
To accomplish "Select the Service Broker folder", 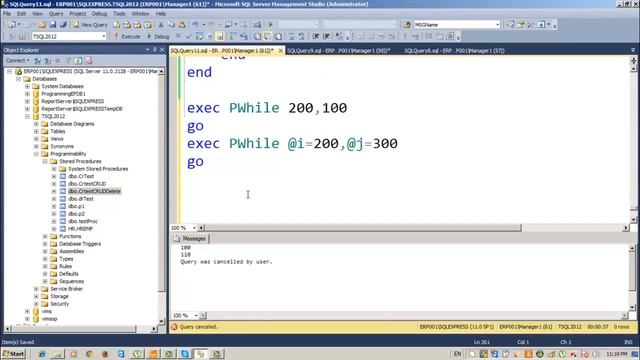I will [x=67, y=289].
